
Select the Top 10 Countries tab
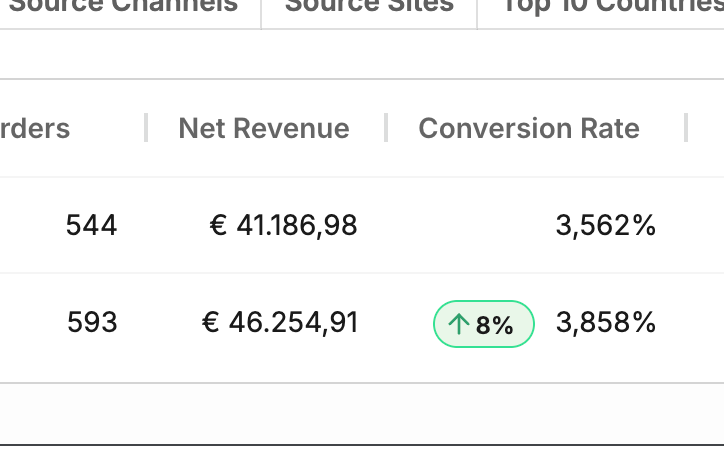[x=610, y=5]
